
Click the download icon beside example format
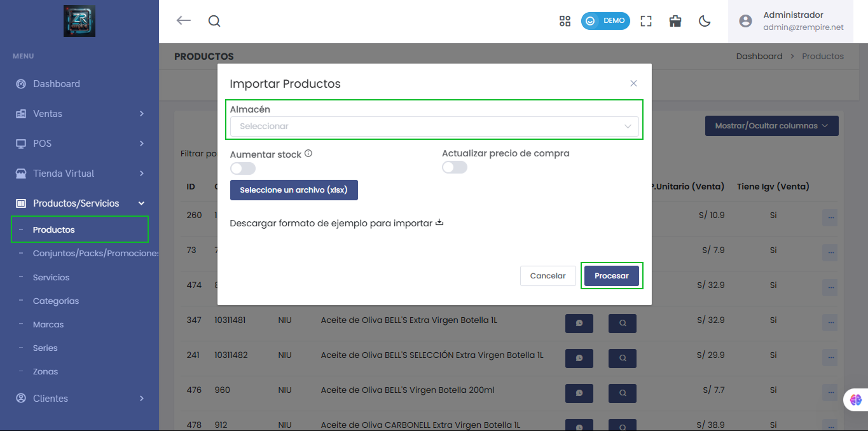click(x=439, y=223)
